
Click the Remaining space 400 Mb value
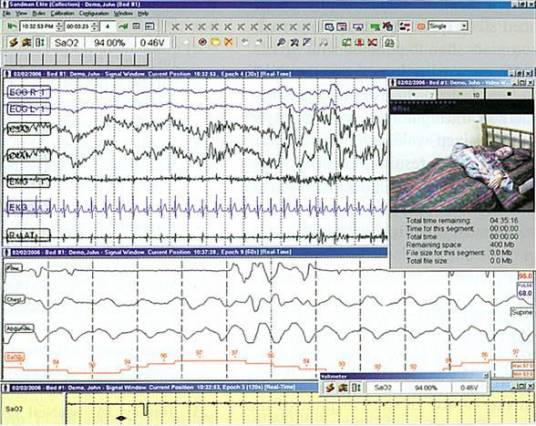(501, 245)
